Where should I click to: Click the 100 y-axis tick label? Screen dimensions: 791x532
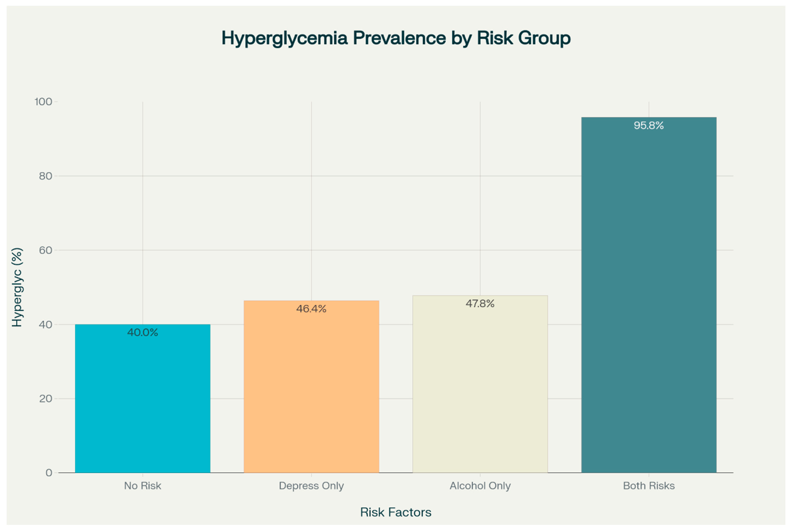44,102
